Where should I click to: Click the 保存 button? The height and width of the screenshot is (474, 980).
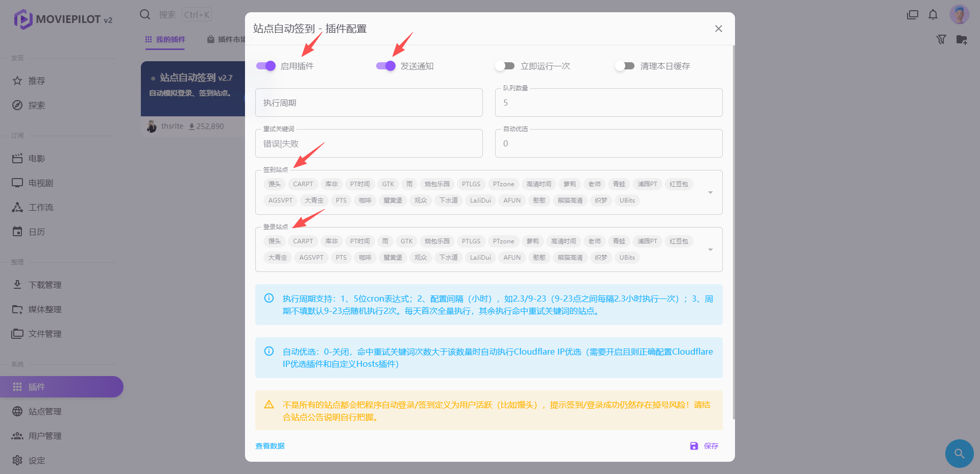click(704, 446)
